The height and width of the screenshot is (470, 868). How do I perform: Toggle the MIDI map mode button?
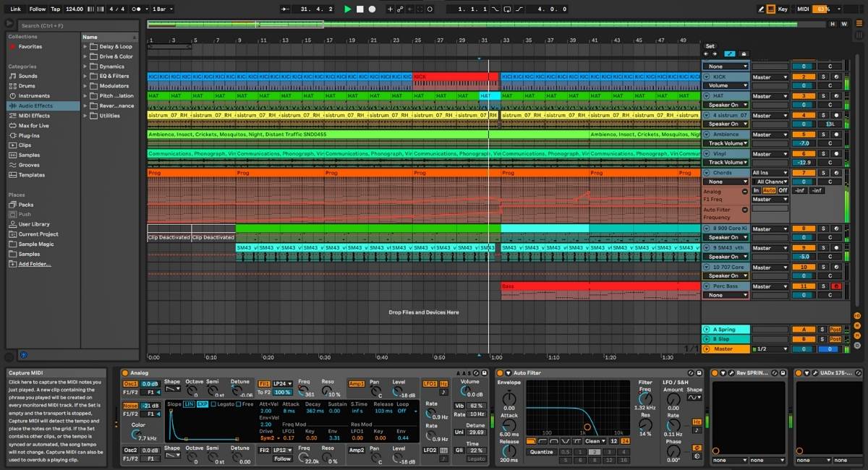tap(803, 9)
